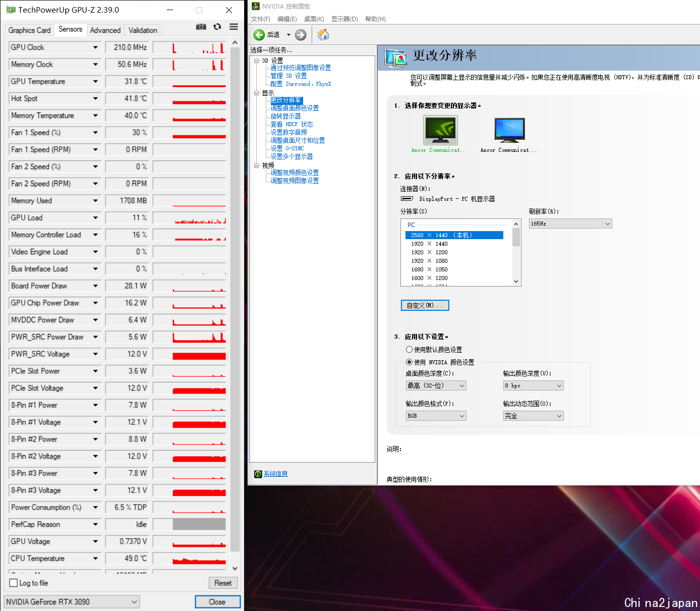Open 配置 Surround、PhysX item
This screenshot has width=700, height=611.
point(301,84)
